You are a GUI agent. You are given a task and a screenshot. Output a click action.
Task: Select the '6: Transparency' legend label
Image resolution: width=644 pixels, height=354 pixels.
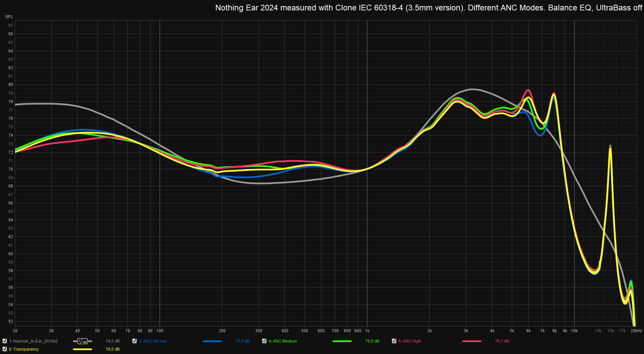click(x=24, y=349)
